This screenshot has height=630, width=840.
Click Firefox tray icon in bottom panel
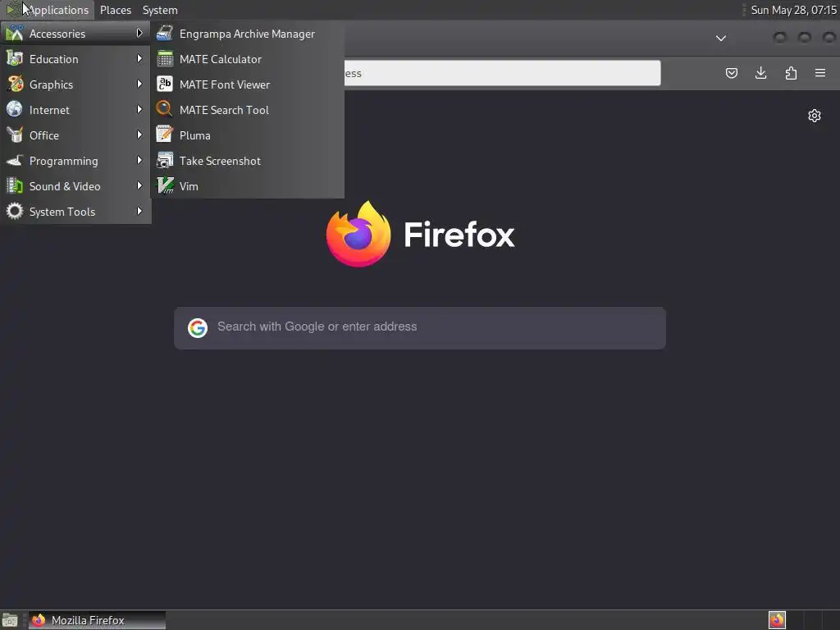tap(777, 620)
